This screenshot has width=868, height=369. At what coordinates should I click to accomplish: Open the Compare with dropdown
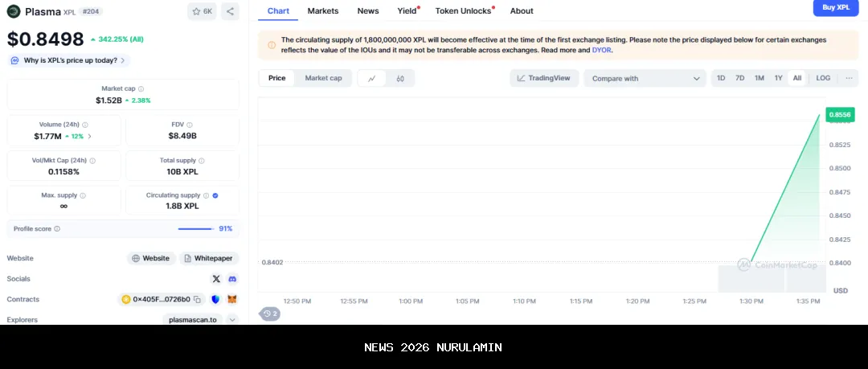pos(645,78)
